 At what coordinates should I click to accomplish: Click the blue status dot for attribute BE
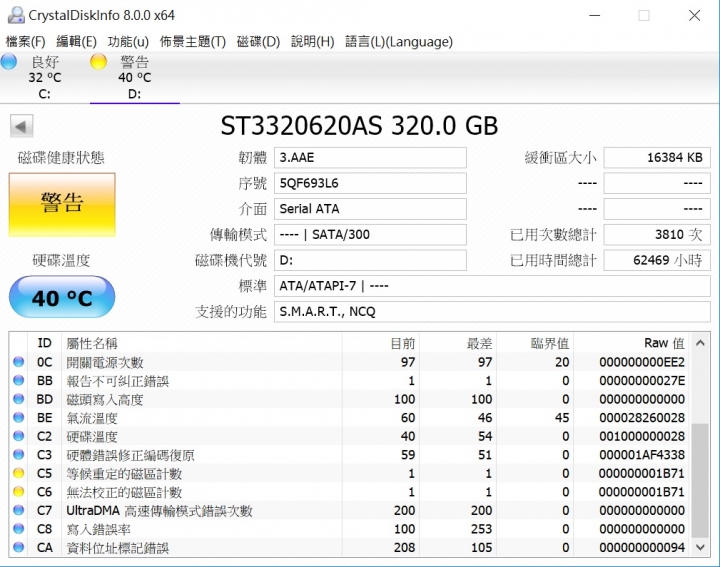(x=18, y=417)
